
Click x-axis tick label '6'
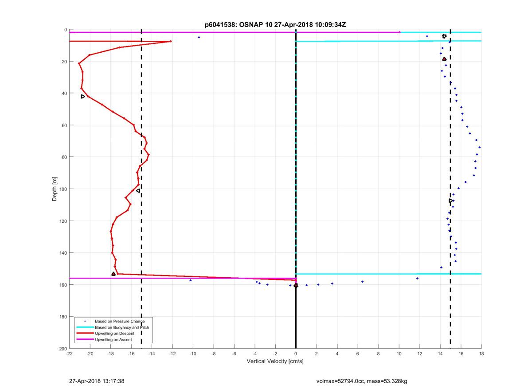(x=358, y=354)
